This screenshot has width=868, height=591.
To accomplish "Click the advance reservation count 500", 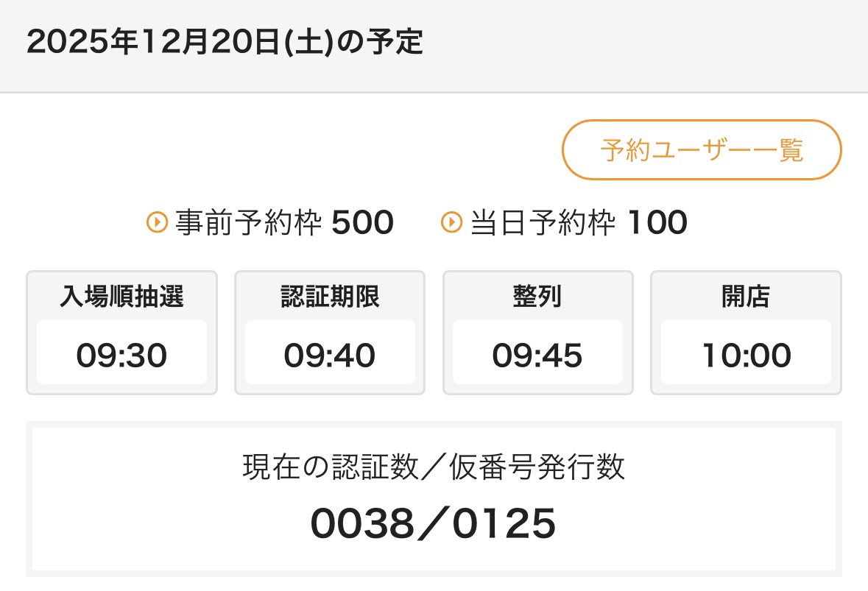I will click(362, 222).
